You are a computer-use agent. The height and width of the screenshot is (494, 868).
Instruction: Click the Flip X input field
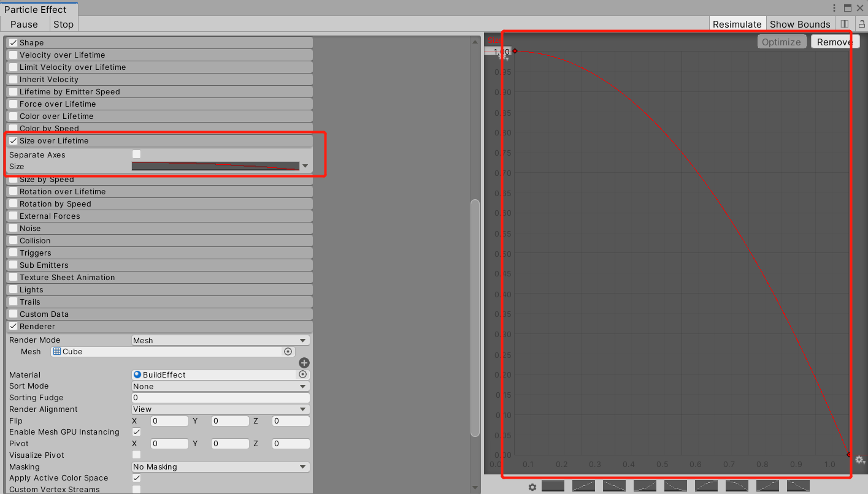[169, 421]
